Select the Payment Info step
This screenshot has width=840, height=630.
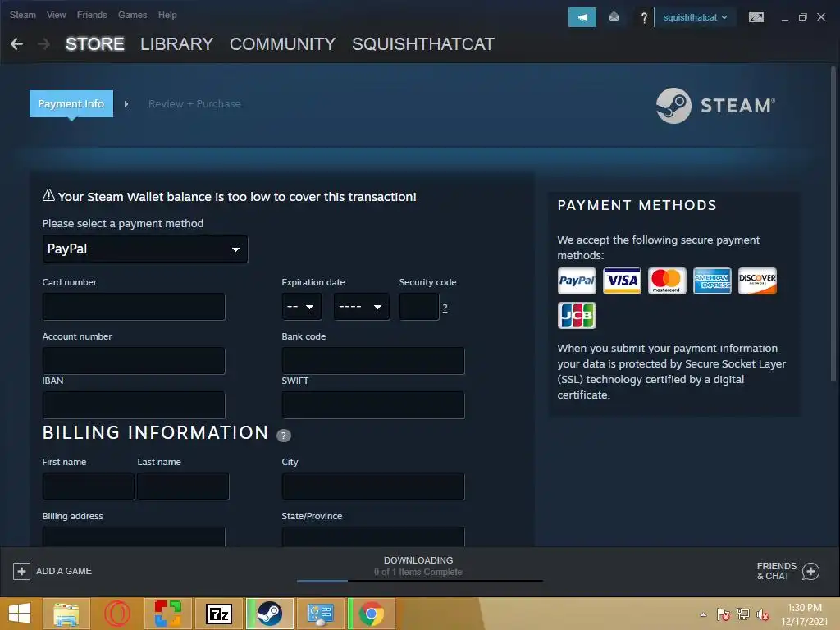[x=71, y=103]
